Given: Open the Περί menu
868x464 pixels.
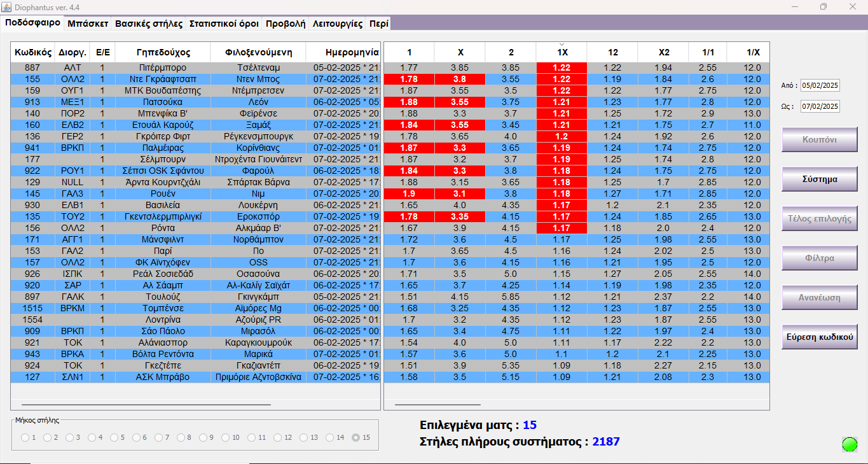Looking at the screenshot, I should tap(378, 24).
